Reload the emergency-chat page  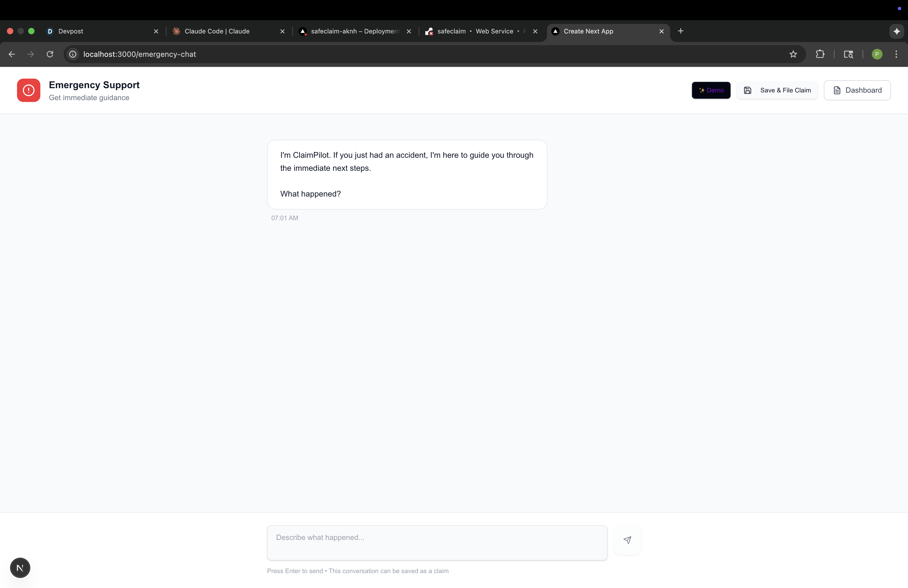[50, 54]
